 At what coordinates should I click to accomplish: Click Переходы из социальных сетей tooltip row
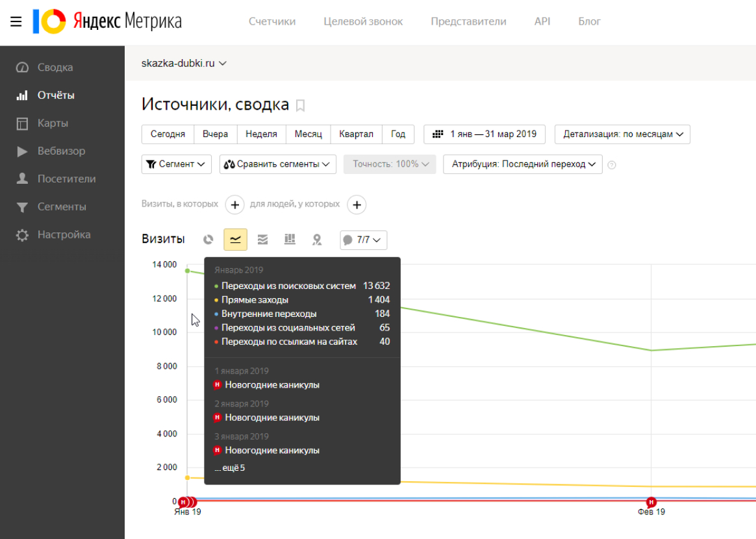point(302,328)
